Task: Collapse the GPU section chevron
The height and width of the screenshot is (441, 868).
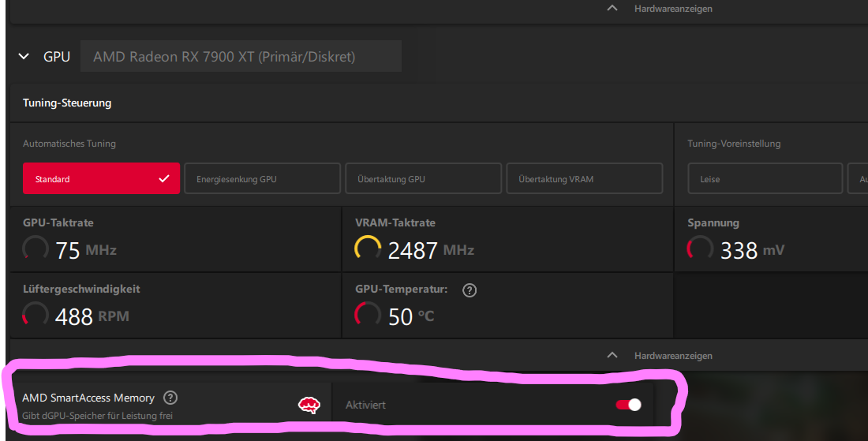Action: (24, 57)
